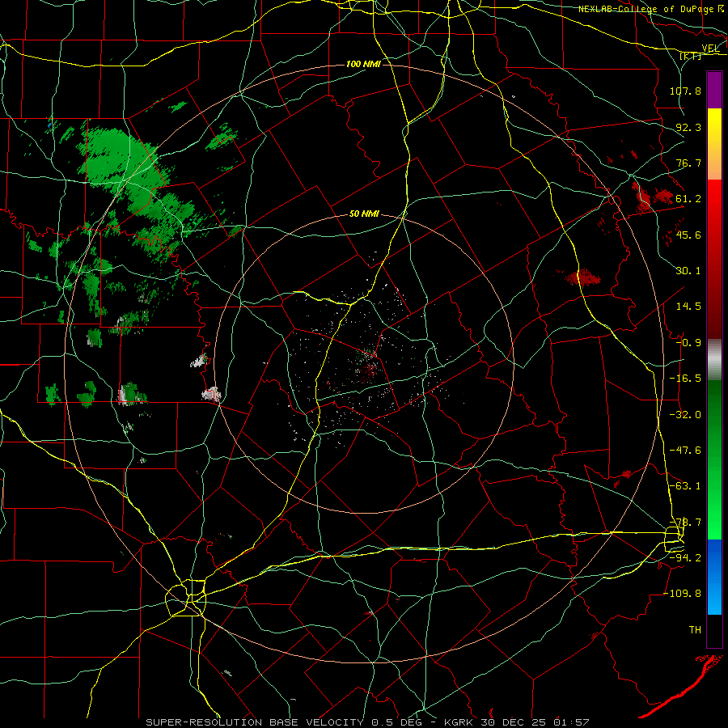Click the -63.1 legend value
This screenshot has width=728, height=728.
click(x=685, y=486)
